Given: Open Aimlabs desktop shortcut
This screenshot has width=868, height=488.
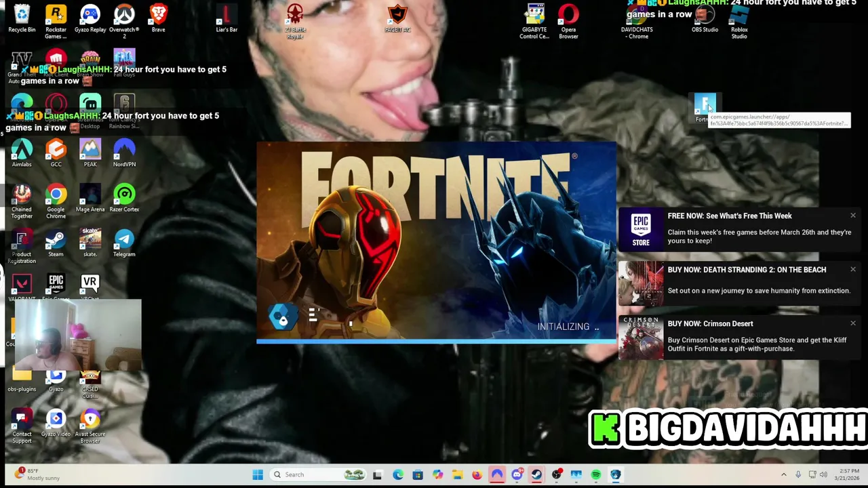Looking at the screenshot, I should (22, 153).
